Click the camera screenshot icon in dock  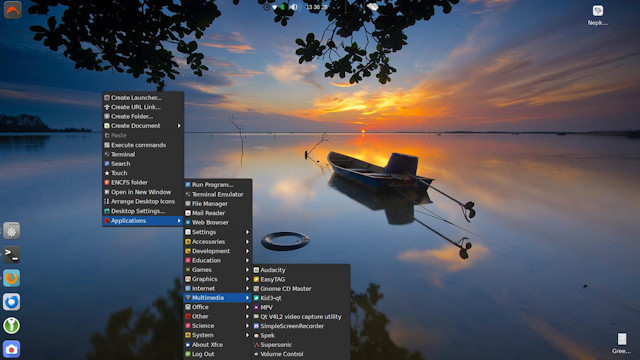tap(11, 349)
